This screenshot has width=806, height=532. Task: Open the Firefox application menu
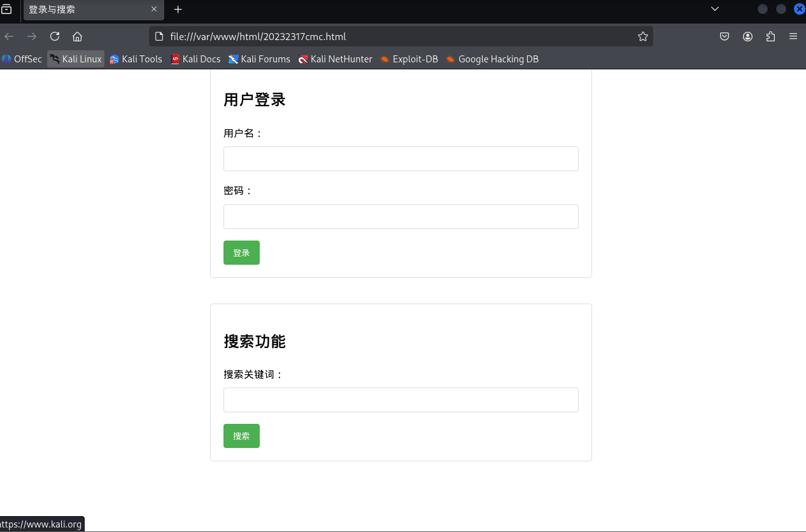pyautogui.click(x=793, y=36)
